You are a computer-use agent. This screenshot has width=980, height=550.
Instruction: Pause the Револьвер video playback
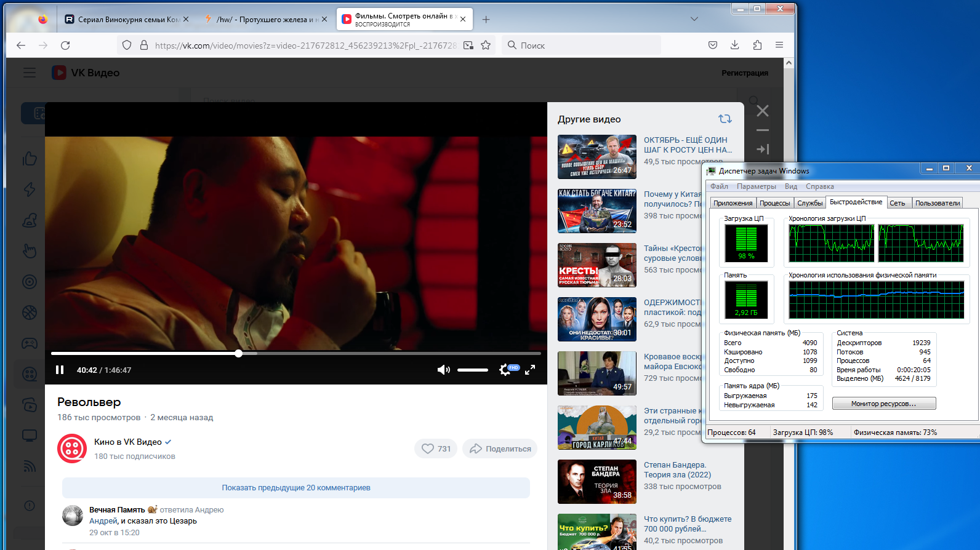point(60,370)
